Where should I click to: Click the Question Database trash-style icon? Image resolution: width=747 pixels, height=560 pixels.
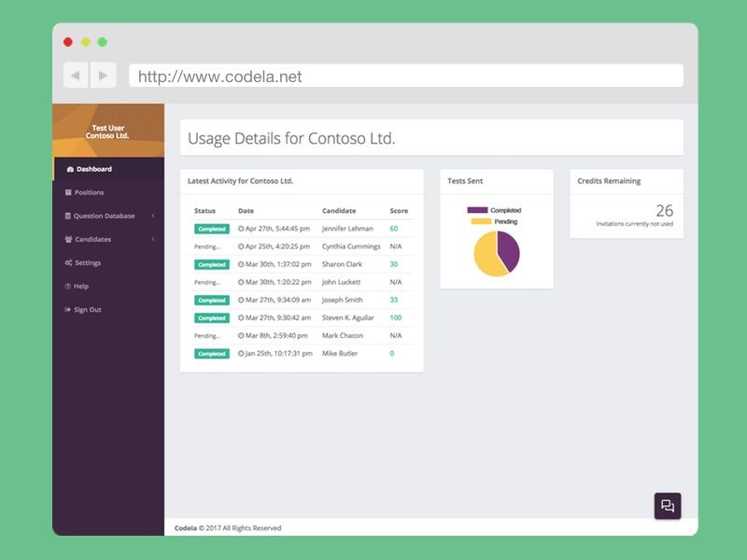point(66,216)
